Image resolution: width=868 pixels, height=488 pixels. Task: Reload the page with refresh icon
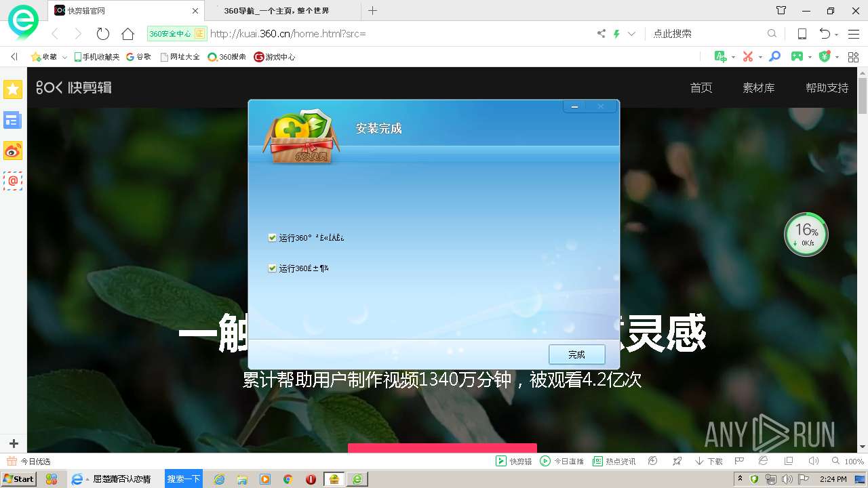tap(102, 33)
